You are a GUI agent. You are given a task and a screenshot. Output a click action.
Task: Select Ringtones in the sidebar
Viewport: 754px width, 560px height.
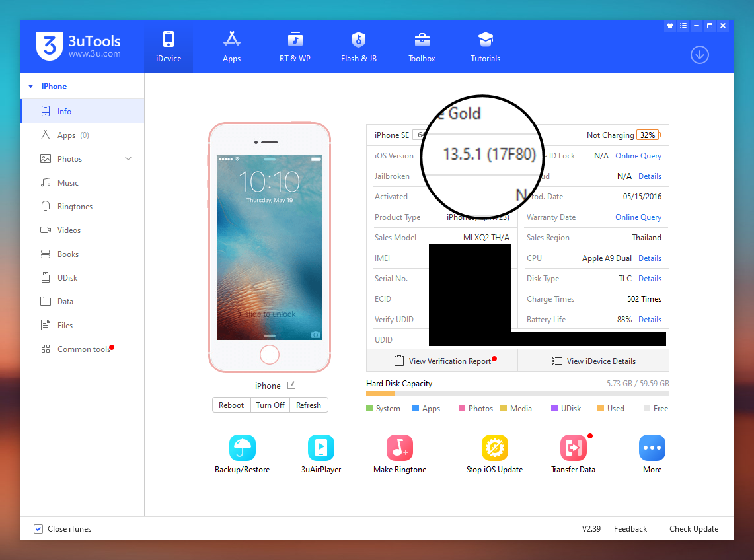75,207
